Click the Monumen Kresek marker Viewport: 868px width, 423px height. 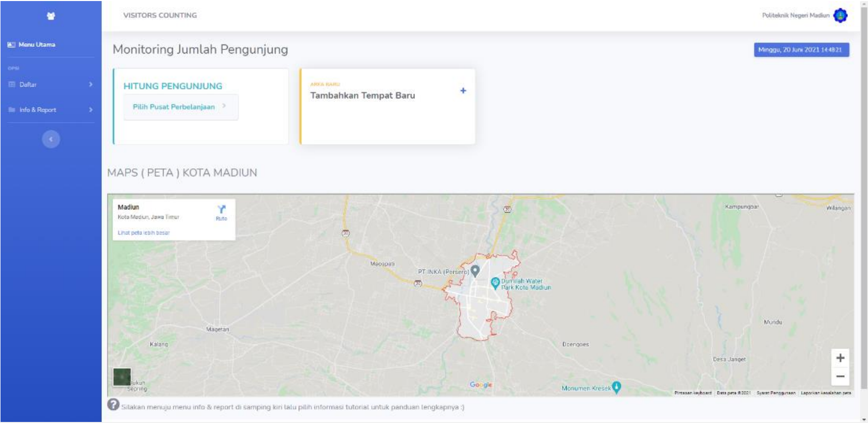point(617,387)
